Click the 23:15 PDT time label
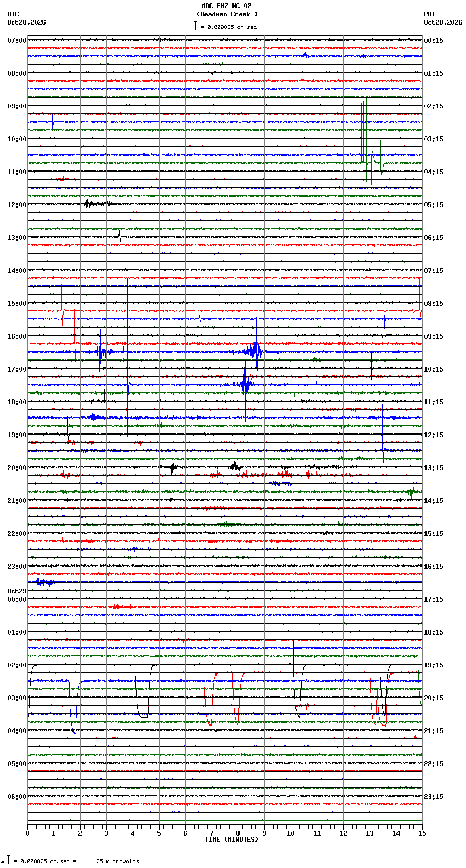 pos(434,797)
